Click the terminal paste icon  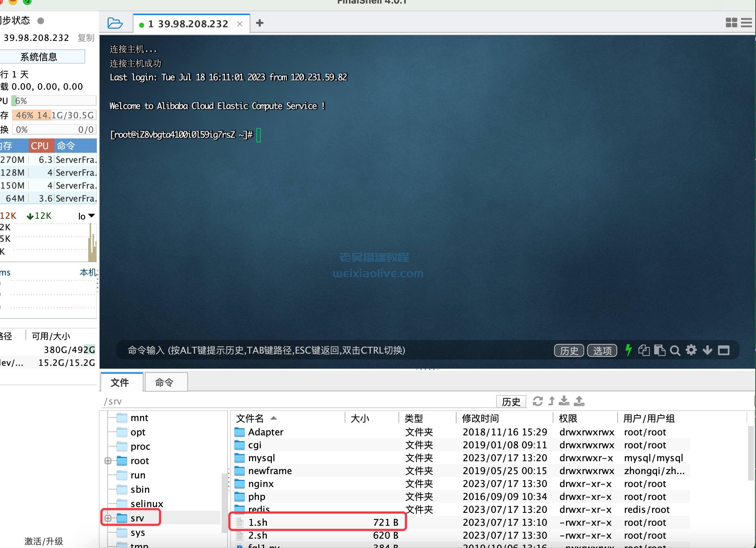[x=660, y=350]
